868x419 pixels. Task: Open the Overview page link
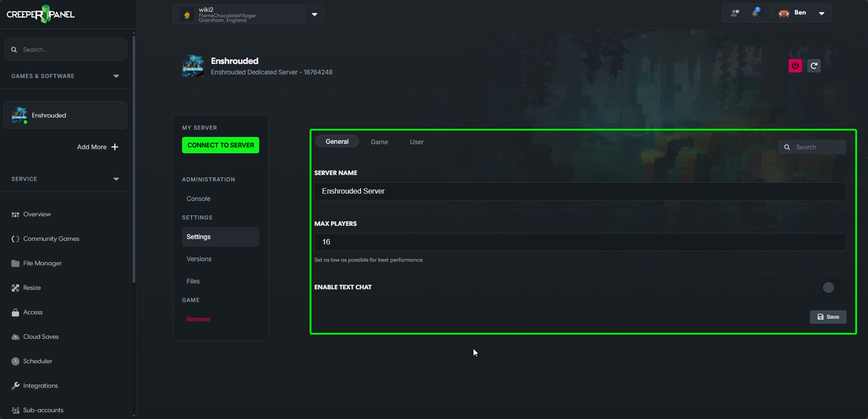tap(37, 214)
